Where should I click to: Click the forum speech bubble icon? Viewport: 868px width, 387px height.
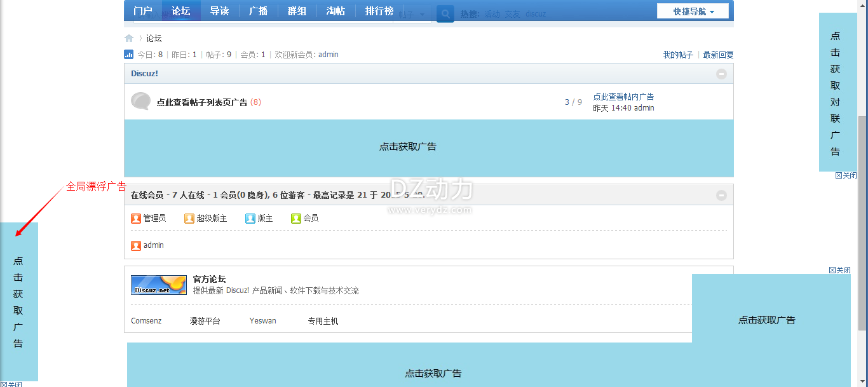(140, 101)
